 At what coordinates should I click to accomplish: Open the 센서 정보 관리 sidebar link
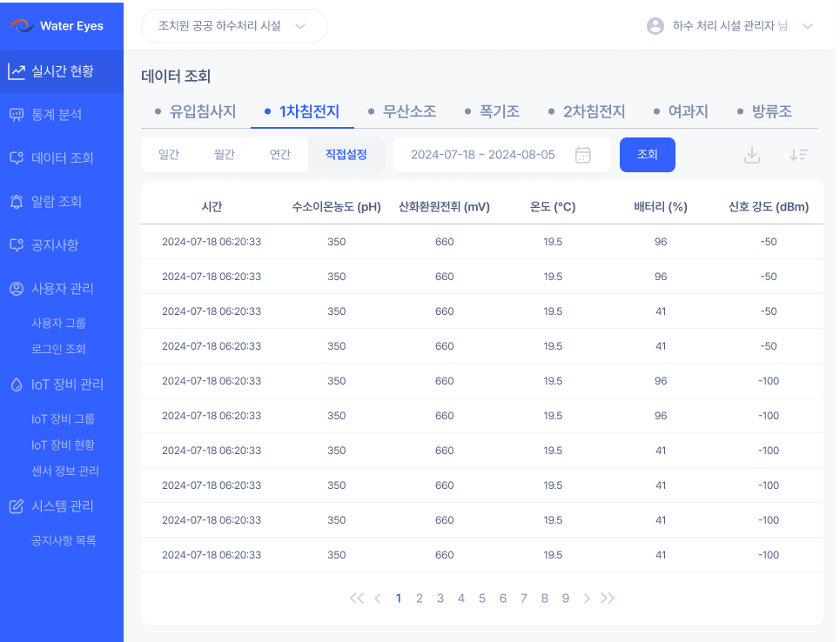coord(65,471)
